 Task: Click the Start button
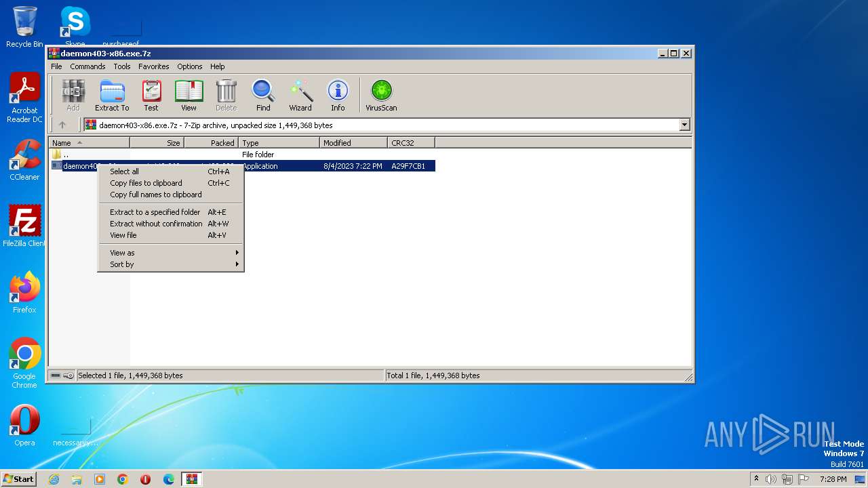click(18, 479)
